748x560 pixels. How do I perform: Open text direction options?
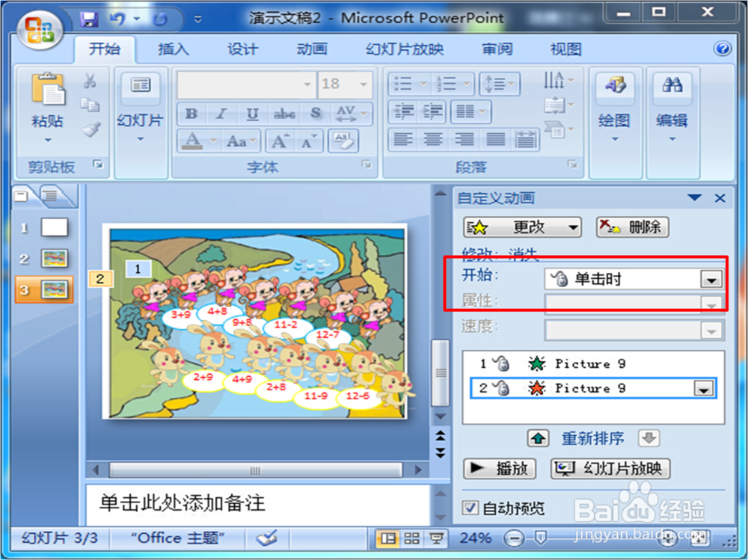point(559,81)
